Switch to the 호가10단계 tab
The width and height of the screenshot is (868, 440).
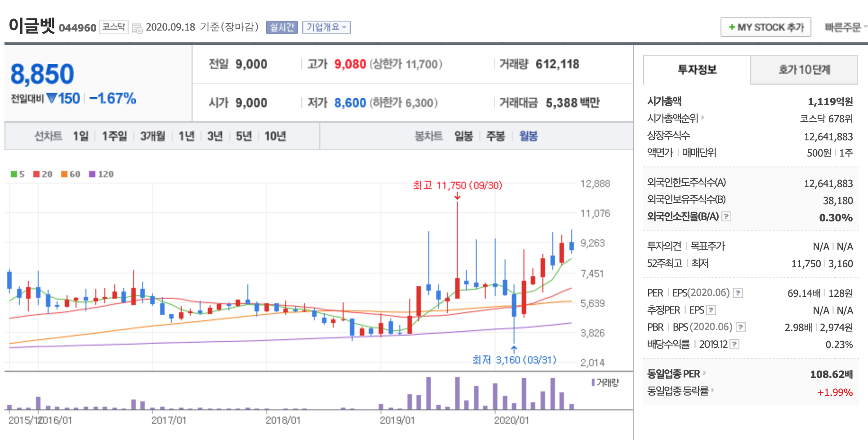(804, 70)
